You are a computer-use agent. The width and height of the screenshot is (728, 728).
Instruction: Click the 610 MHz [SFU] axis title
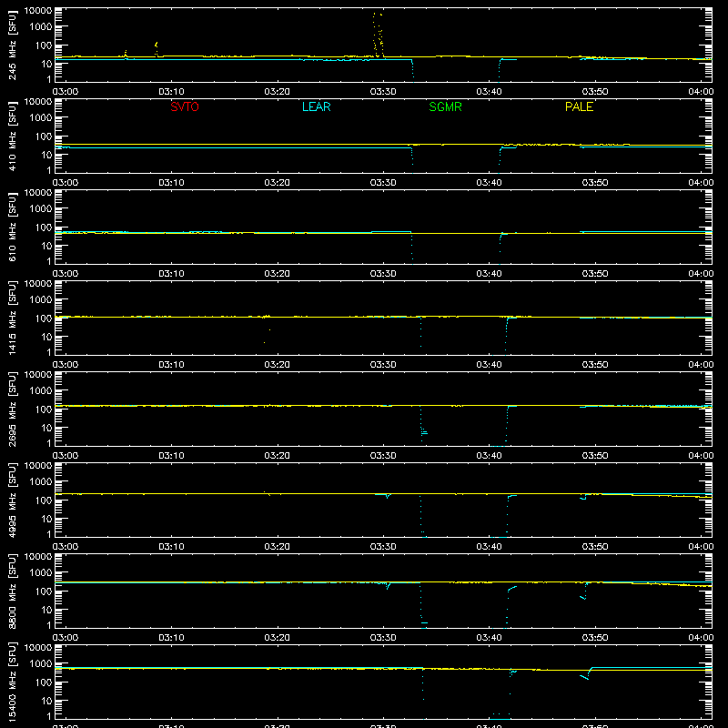(x=12, y=227)
